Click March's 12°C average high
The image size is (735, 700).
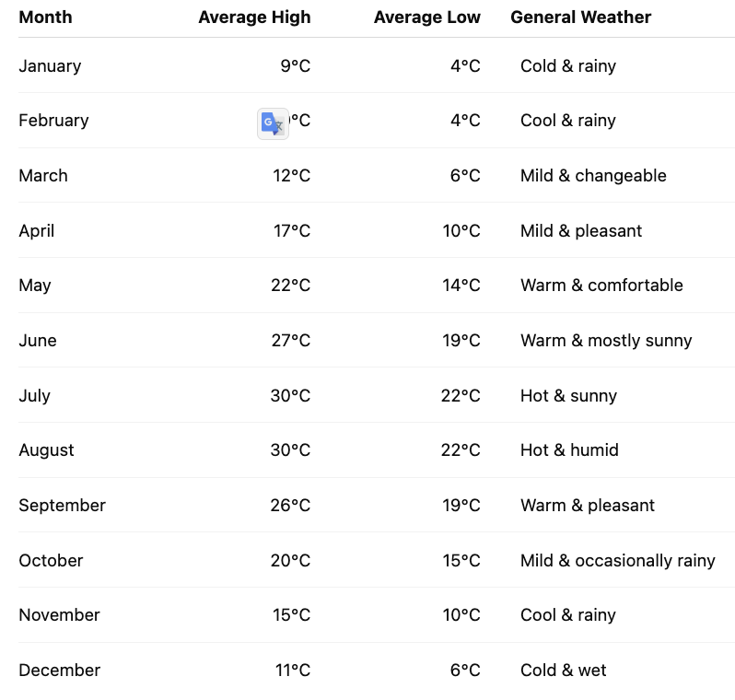[292, 176]
